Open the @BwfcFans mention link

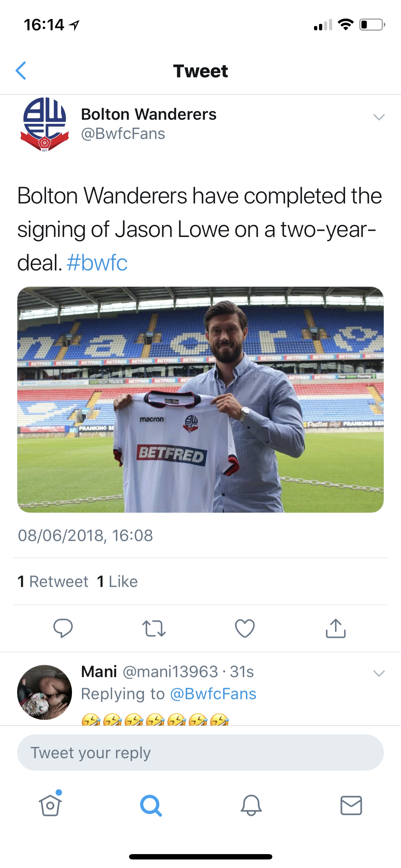[213, 694]
